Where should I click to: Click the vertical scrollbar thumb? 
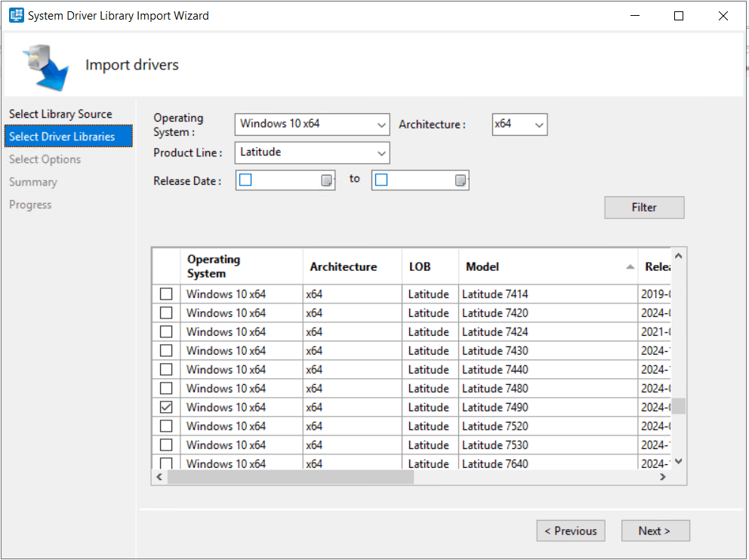tap(679, 406)
